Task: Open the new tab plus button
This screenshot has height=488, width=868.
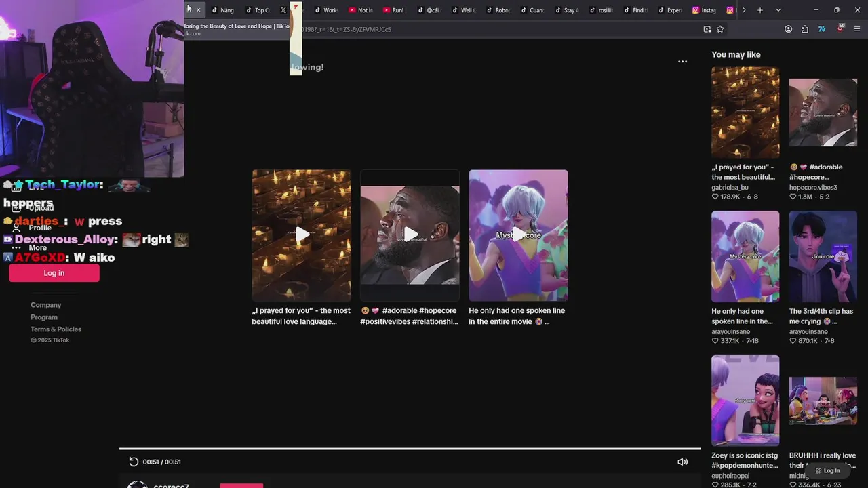Action: click(x=760, y=10)
